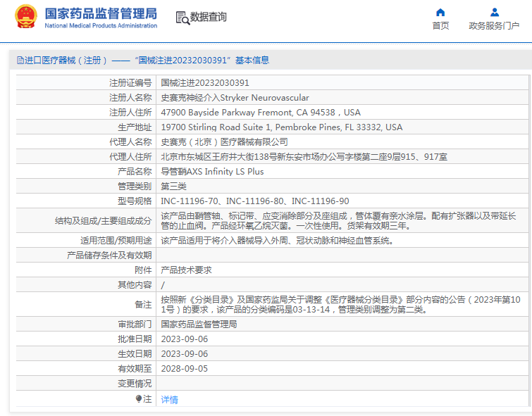Screen dimensions: 532x416
Task: Go to 首页 link
Action: click(x=440, y=26)
